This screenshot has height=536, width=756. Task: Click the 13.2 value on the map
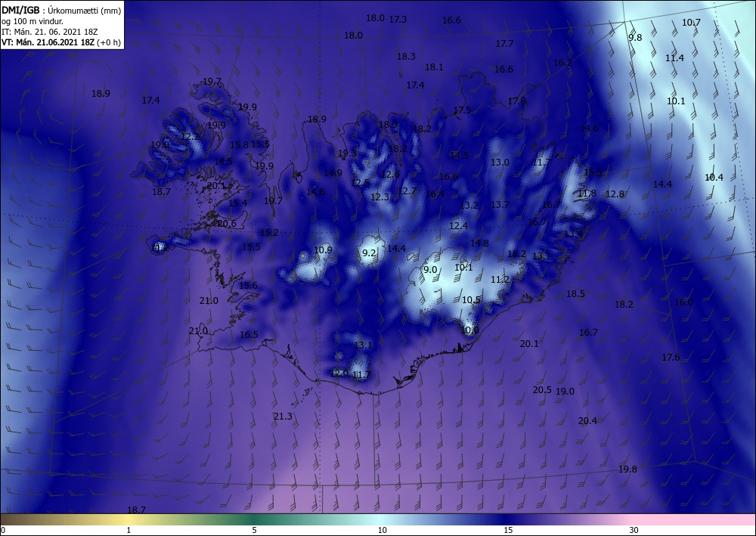[469, 206]
